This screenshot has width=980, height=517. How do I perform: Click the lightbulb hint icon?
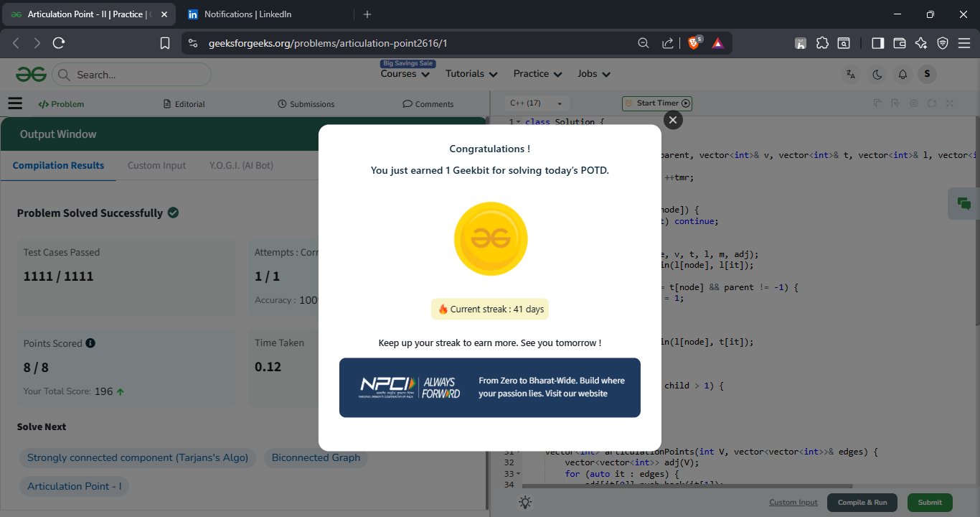[x=525, y=503]
